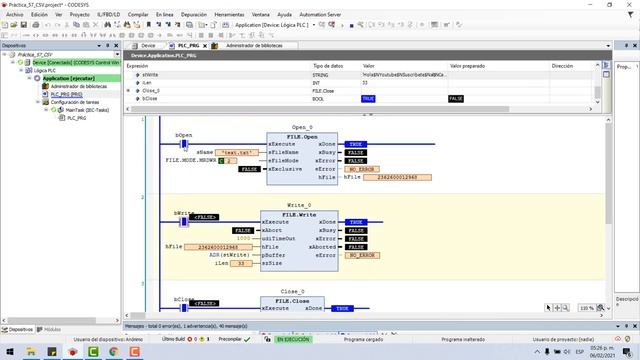
Task: Click the Precompilar green check mark
Action: [x=247, y=339]
